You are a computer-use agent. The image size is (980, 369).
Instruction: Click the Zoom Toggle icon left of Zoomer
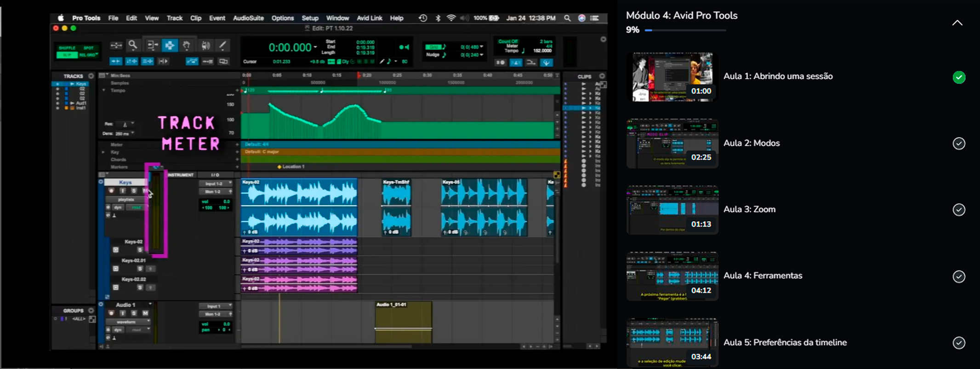point(116,45)
